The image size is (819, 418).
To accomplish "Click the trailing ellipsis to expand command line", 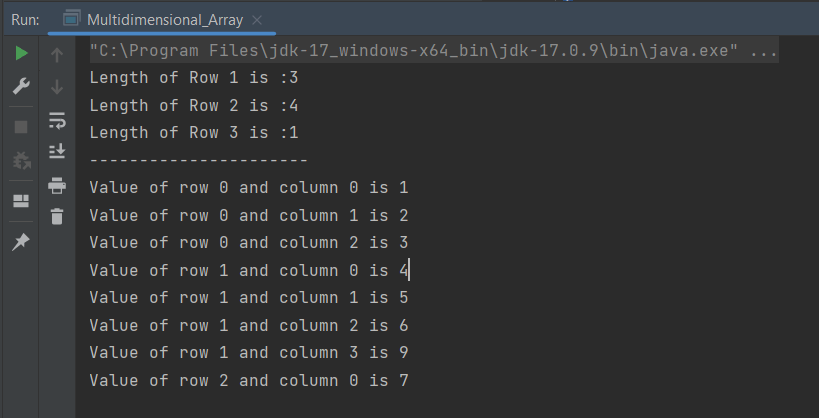I will [764, 51].
